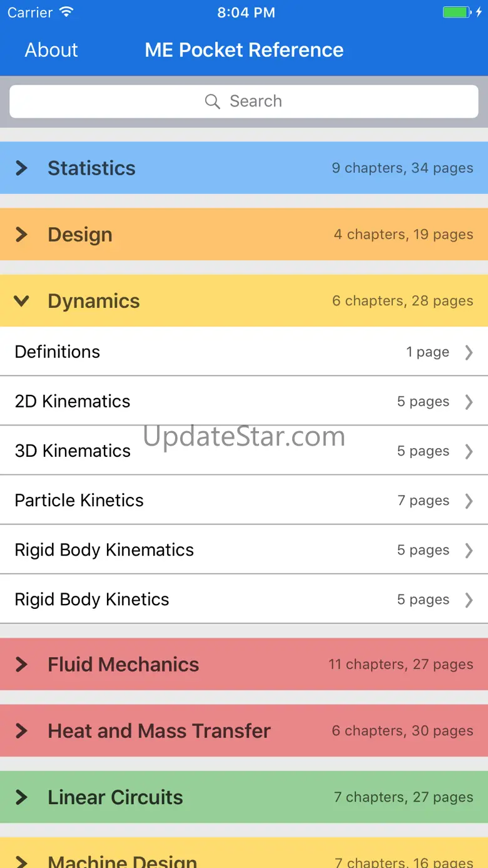Expand the Statistics section chevron
This screenshot has width=488, height=868.
[x=22, y=168]
